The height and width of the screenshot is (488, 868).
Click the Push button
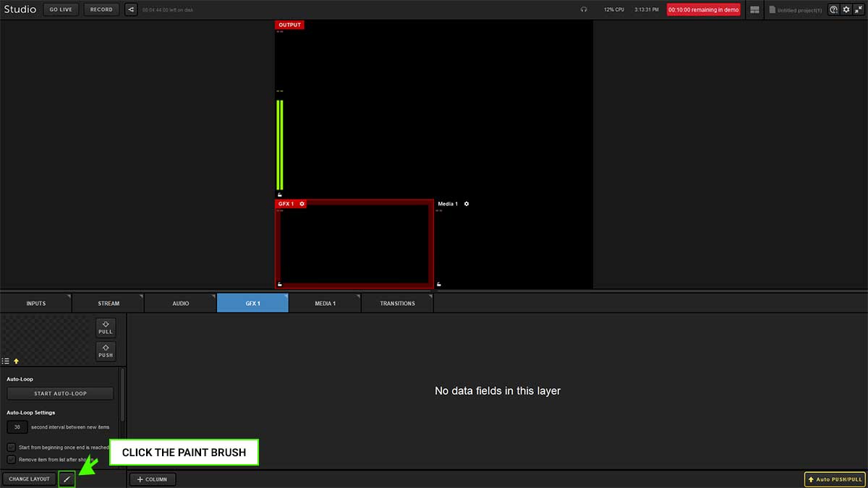point(106,351)
